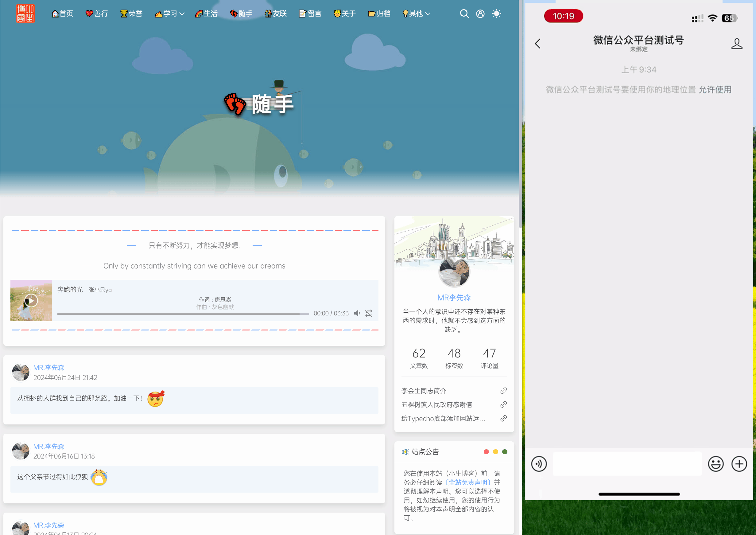Click the green dot in 站点公告 header
The width and height of the screenshot is (756, 535).
(x=505, y=452)
